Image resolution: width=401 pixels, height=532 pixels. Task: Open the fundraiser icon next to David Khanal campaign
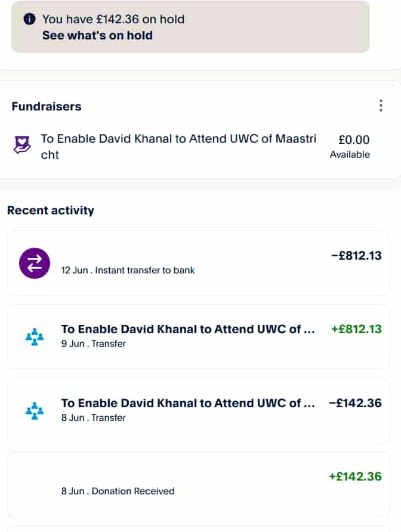[x=21, y=144]
